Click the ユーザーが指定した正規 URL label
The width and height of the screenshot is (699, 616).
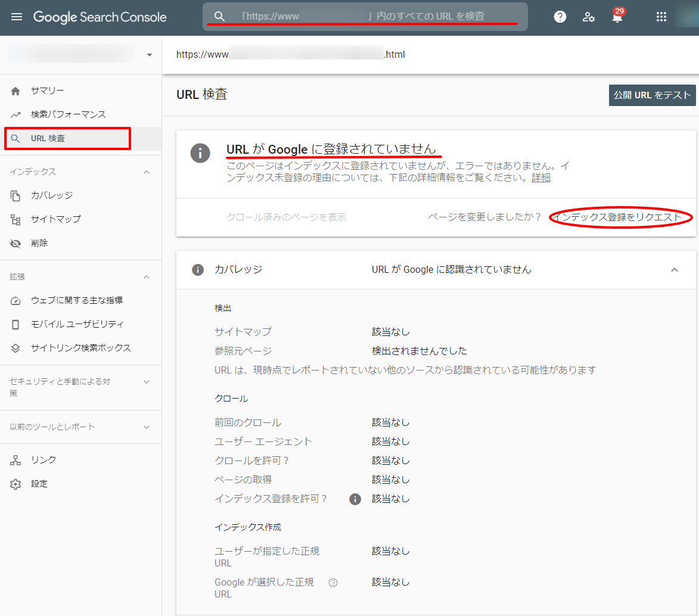[x=267, y=557]
